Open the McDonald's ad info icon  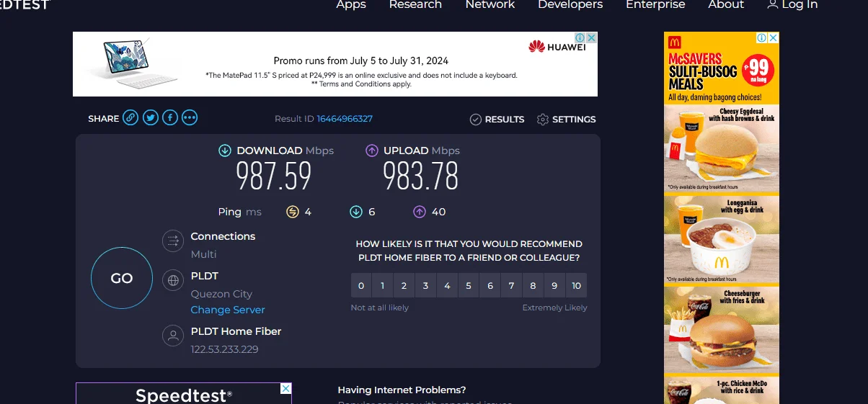point(761,37)
